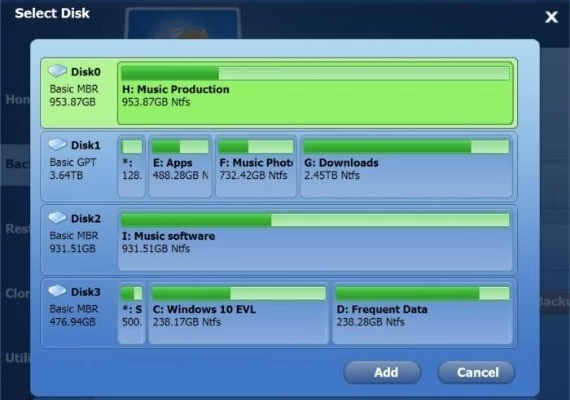Select the F: Music Photo partition
Screen dimensions: 570x400
pyautogui.click(x=256, y=167)
